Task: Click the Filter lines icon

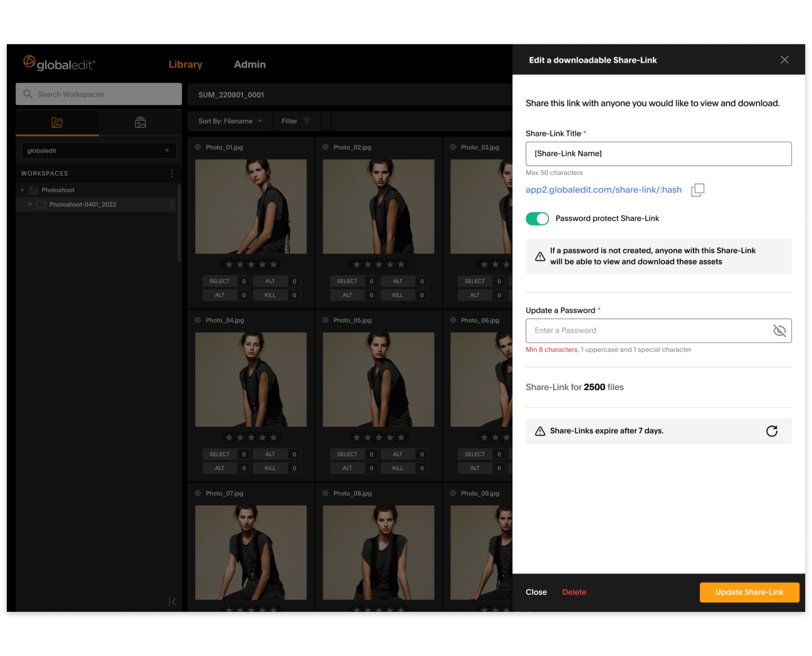Action: coord(307,121)
